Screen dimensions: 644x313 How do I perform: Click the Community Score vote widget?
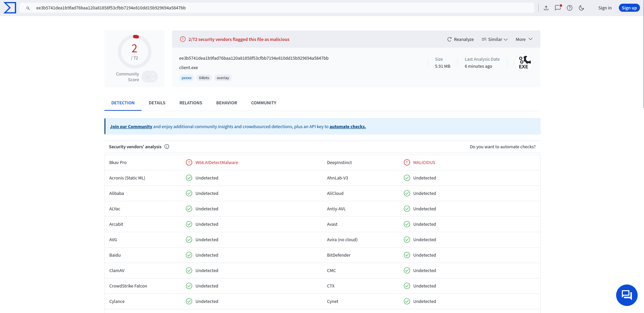pyautogui.click(x=150, y=77)
